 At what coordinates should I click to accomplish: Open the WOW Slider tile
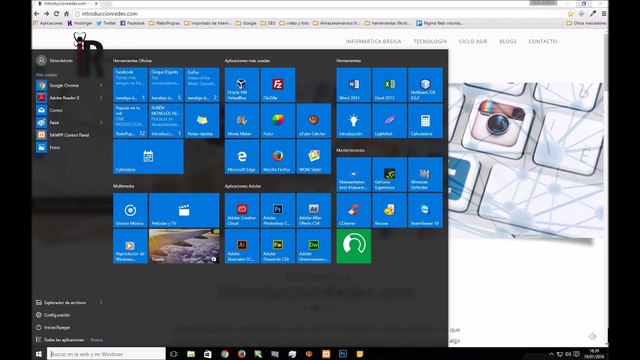point(313,157)
